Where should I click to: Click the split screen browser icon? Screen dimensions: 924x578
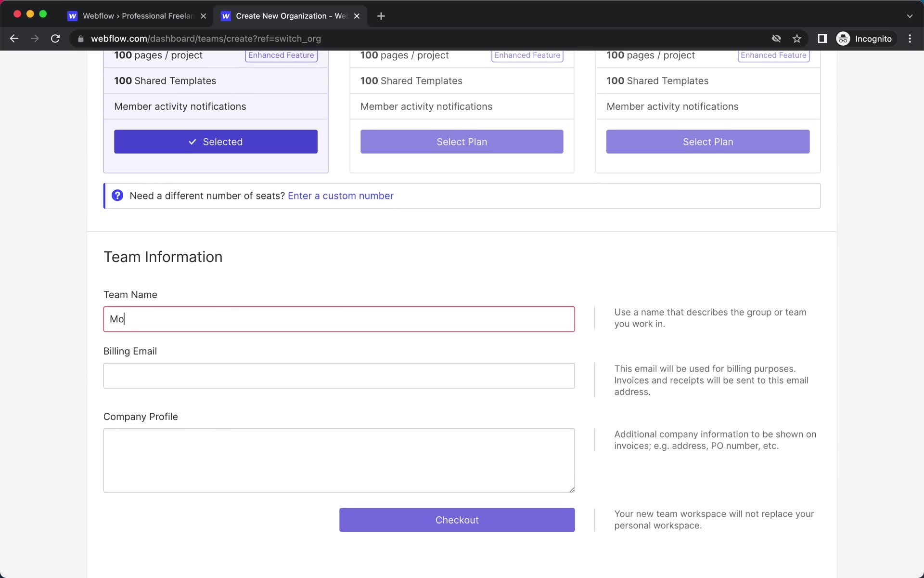click(822, 39)
